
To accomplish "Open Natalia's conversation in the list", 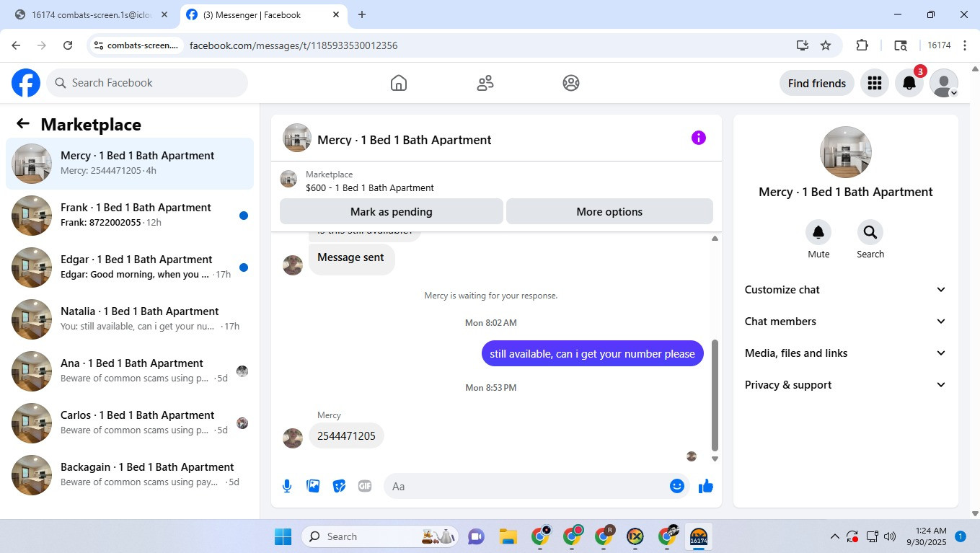I will pyautogui.click(x=130, y=319).
